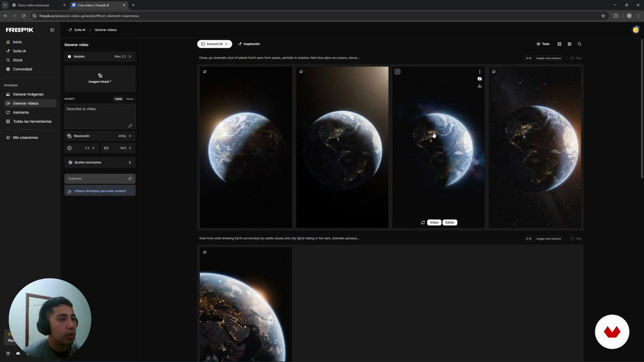Open the filter sliders icon
This screenshot has height=362, width=644.
[x=570, y=44]
